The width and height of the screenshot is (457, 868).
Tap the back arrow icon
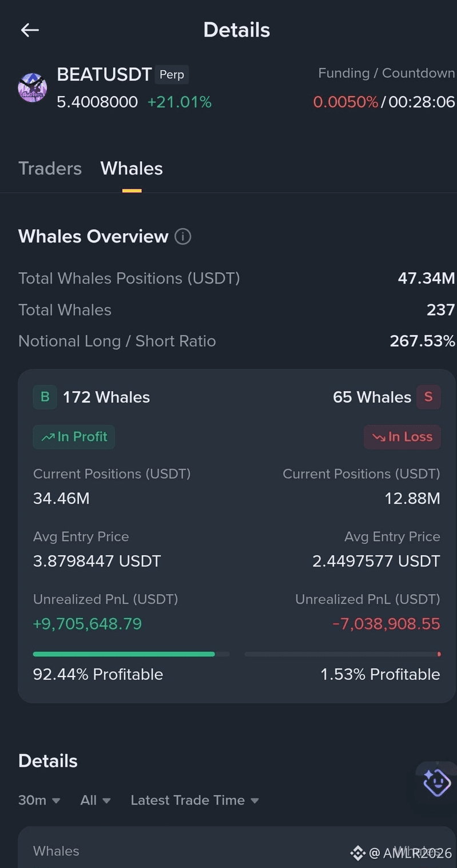click(30, 30)
